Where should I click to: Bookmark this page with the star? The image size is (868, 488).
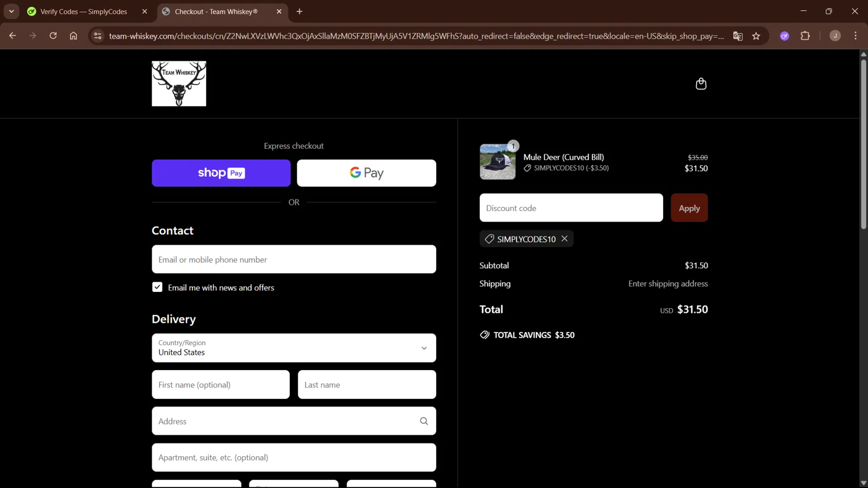click(756, 36)
